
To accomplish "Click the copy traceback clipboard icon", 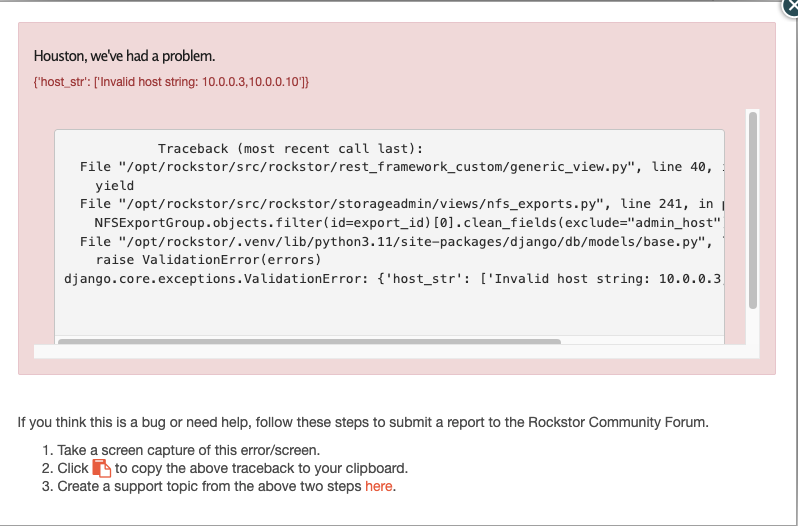I will click(x=102, y=468).
